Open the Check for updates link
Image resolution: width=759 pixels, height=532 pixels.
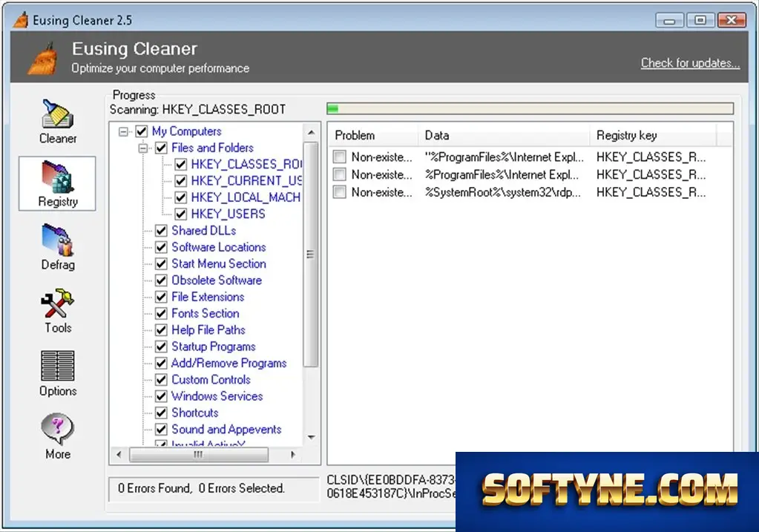tap(690, 63)
